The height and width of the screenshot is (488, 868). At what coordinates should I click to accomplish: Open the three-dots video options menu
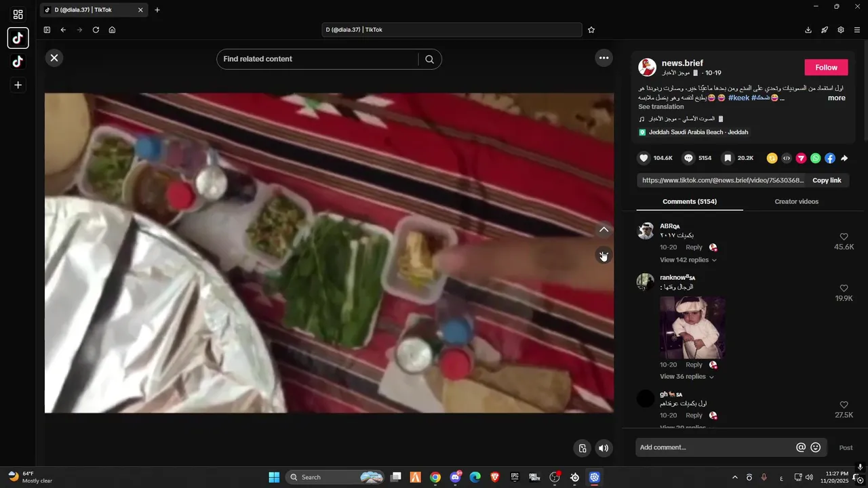pyautogui.click(x=604, y=58)
